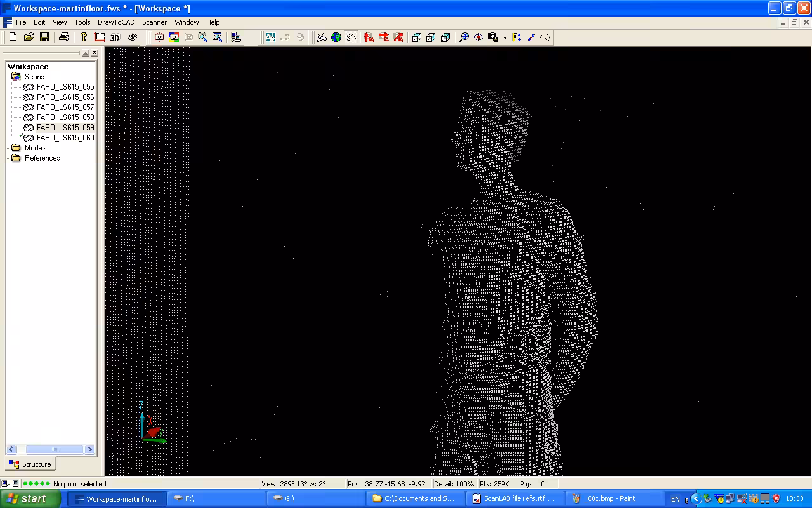
Task: Click the tree scrollbar right arrow
Action: [89, 450]
